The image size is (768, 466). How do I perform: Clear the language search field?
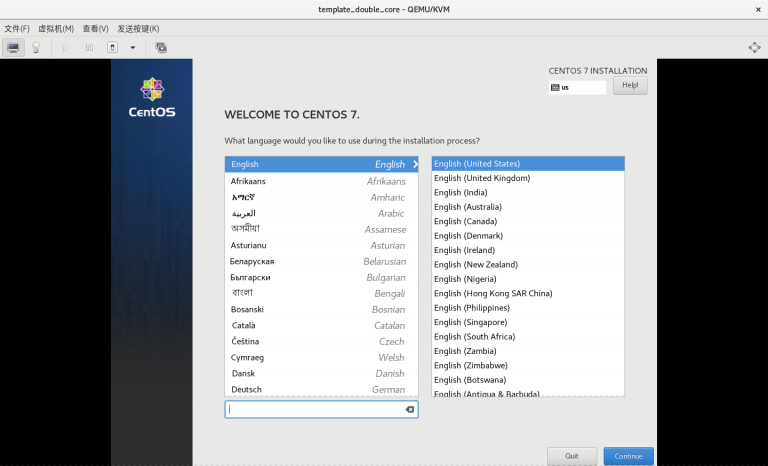[x=410, y=409]
